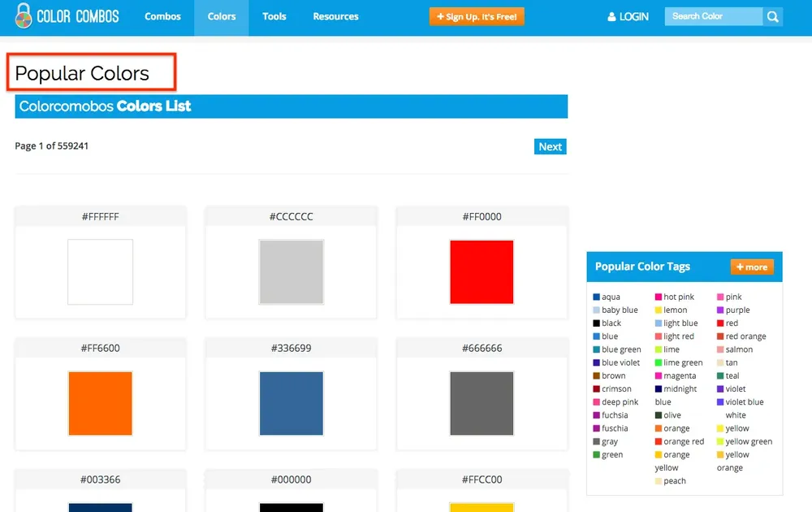Viewport: 812px width, 512px height.
Task: Open the baby blue color tag
Action: [x=620, y=310]
